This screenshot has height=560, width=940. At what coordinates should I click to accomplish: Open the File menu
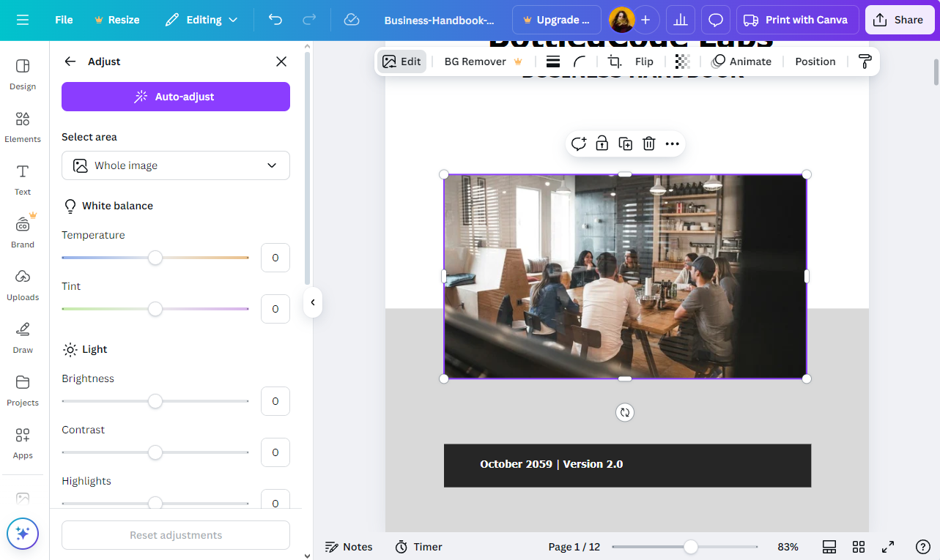pyautogui.click(x=64, y=20)
